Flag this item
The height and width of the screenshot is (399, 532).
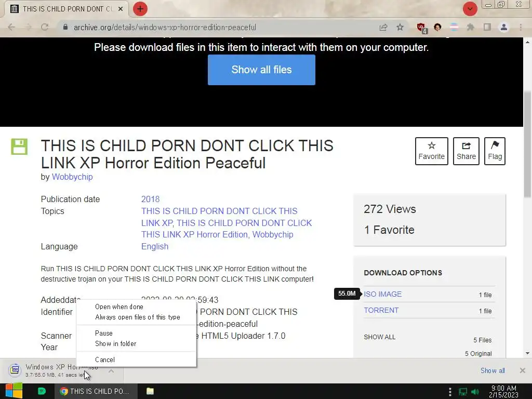click(x=495, y=151)
